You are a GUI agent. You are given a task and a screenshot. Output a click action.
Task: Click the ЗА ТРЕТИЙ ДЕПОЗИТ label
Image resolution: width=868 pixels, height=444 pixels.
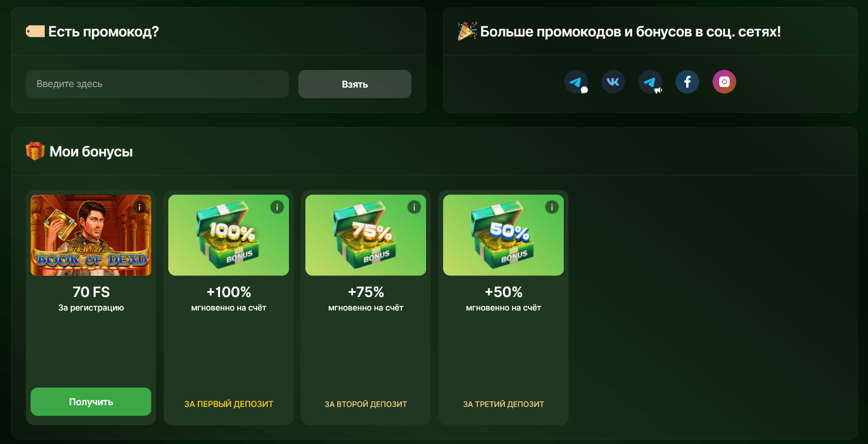click(504, 404)
